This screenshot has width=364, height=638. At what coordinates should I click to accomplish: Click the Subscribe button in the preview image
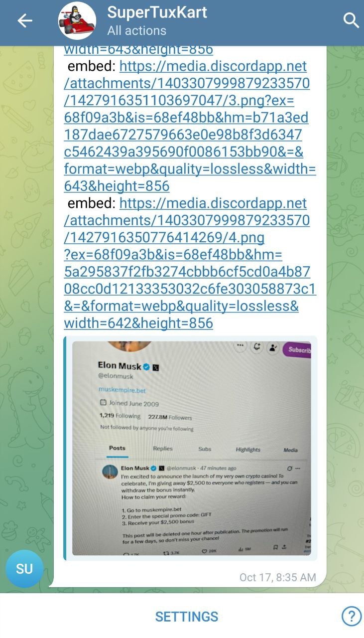click(297, 349)
